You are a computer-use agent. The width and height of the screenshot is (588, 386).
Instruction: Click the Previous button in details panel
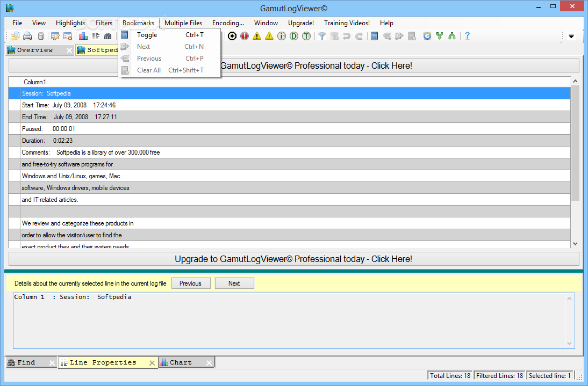(x=190, y=283)
